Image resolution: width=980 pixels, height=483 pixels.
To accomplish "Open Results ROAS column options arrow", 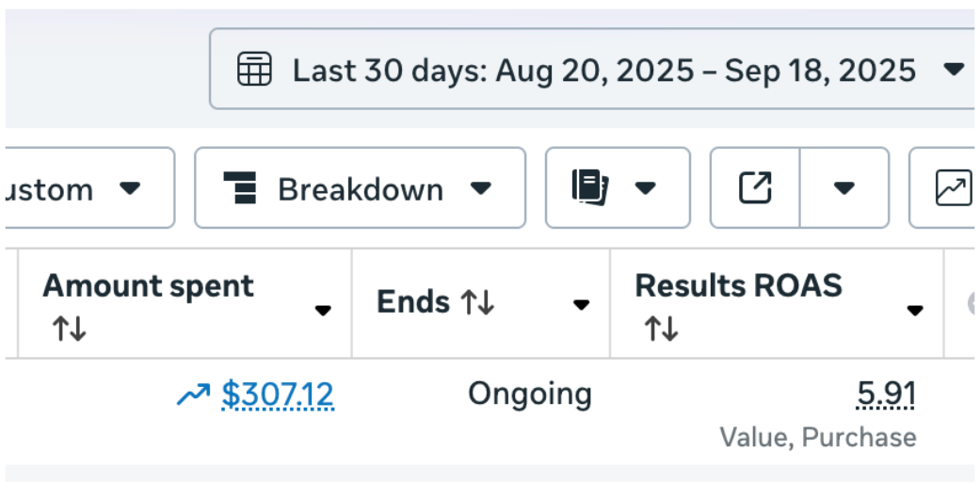I will pos(914,311).
